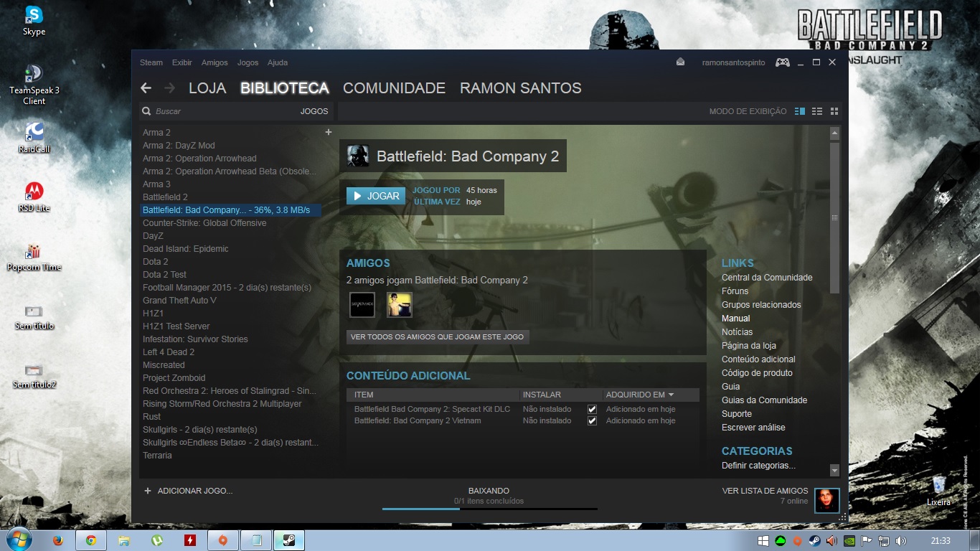980x551 pixels.
Task: Go to the LOJA tab
Action: pyautogui.click(x=207, y=88)
